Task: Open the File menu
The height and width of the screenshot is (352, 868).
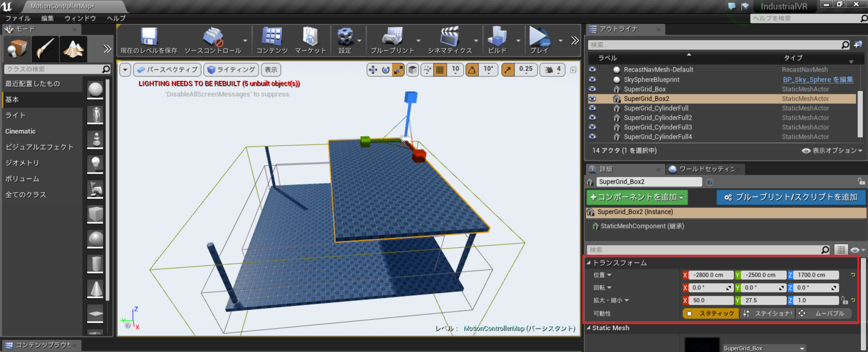Action: pyautogui.click(x=18, y=18)
